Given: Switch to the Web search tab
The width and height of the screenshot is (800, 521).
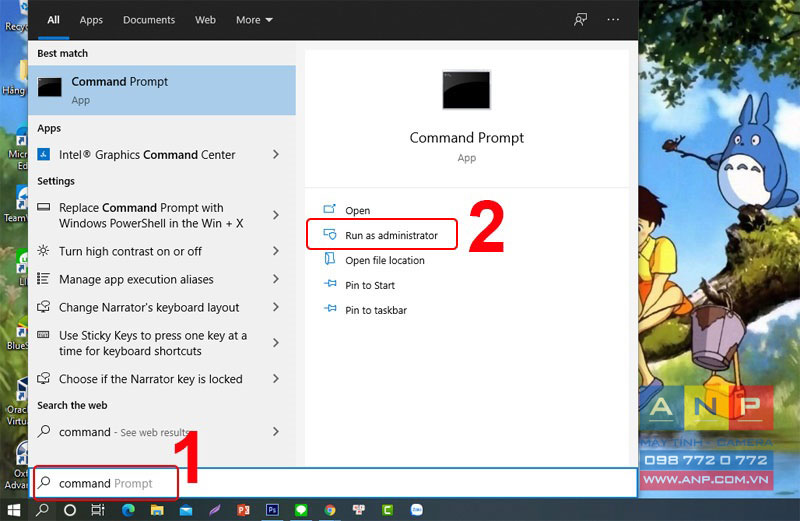Looking at the screenshot, I should (x=205, y=20).
